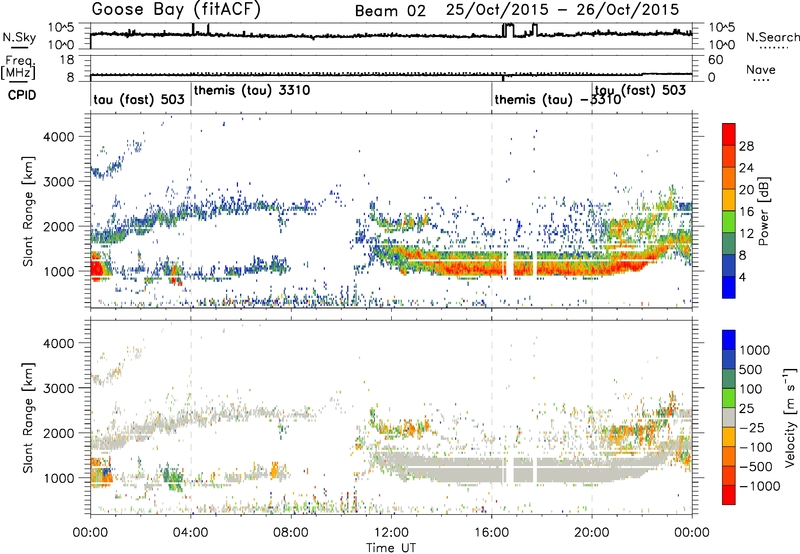Viewport: 800px width, 554px height.
Task: Click "Slant Range [km]" label of power panel
Action: pyautogui.click(x=28, y=211)
